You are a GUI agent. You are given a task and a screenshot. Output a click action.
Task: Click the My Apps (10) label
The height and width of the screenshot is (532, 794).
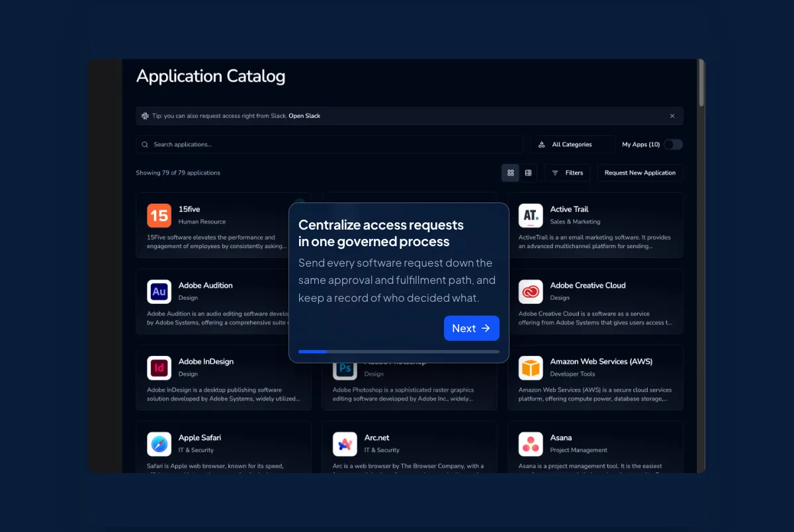click(641, 144)
